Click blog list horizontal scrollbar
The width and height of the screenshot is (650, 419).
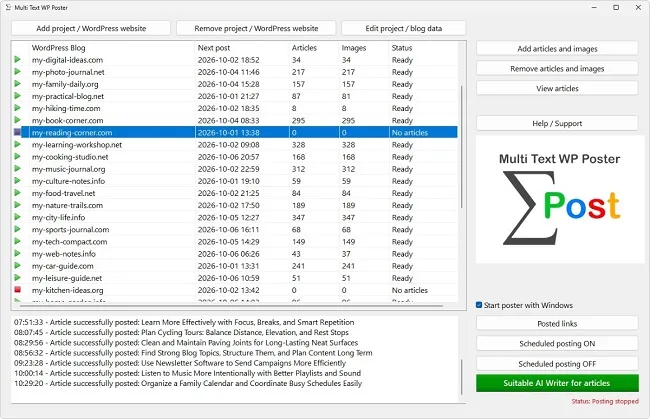click(x=231, y=306)
